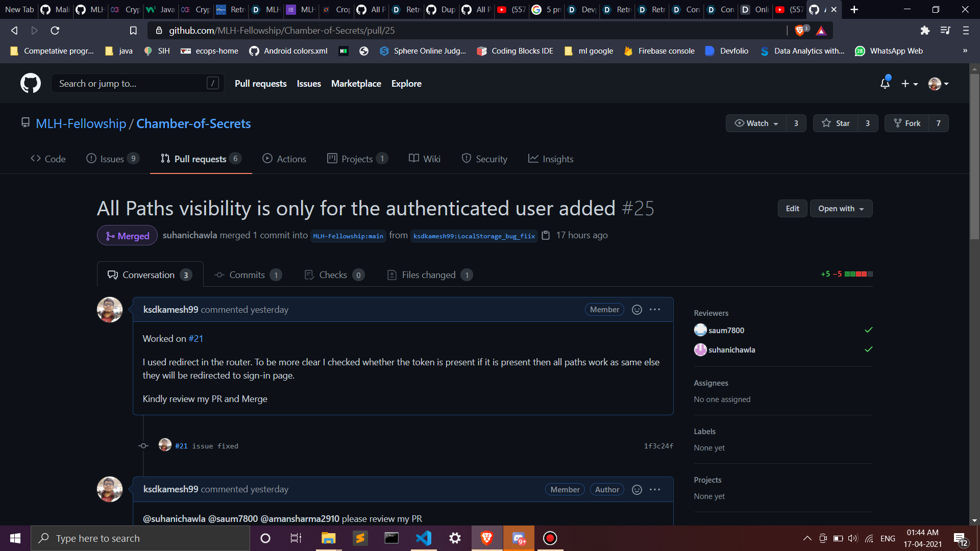Bookmark this page icon in toolbar
Screen dimensions: 980x551
(133, 31)
